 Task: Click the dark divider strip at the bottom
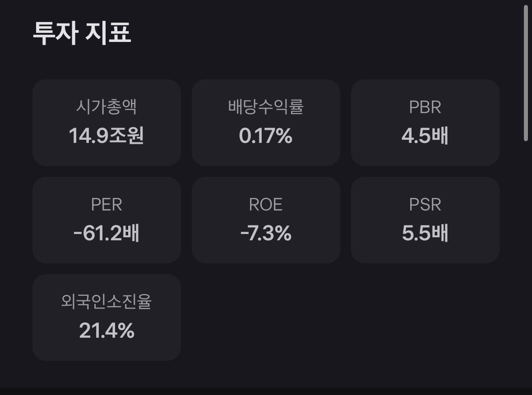point(266,391)
